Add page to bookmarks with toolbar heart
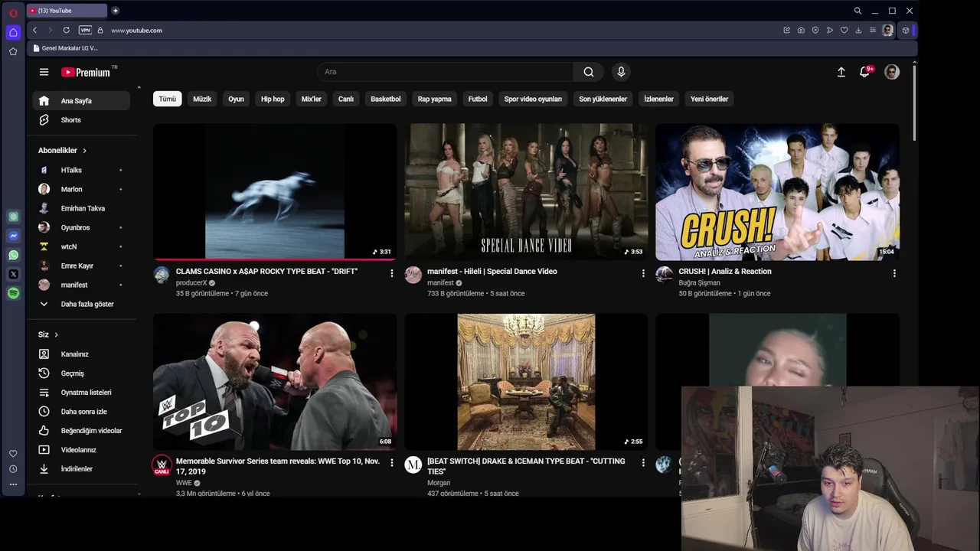The height and width of the screenshot is (551, 980). click(x=844, y=31)
